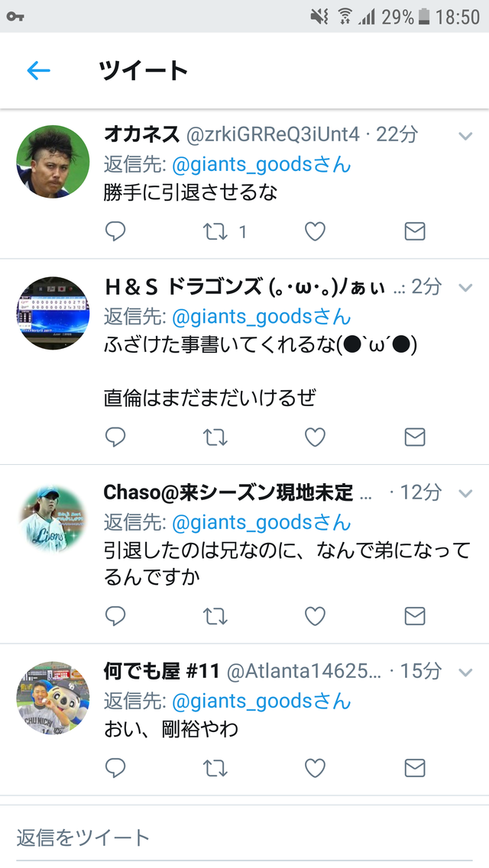Open the 何でも屋 #11 username
Image resolution: width=489 pixels, height=868 pixels.
point(162,672)
